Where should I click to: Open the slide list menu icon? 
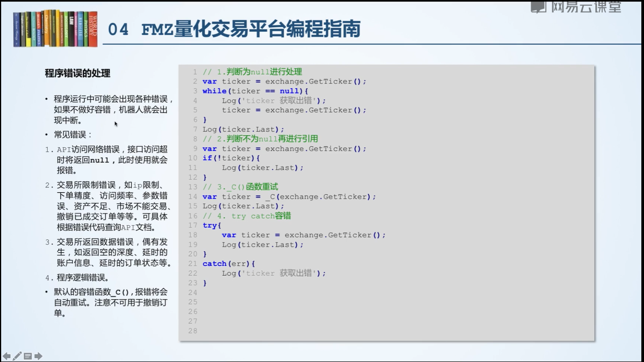click(x=28, y=356)
